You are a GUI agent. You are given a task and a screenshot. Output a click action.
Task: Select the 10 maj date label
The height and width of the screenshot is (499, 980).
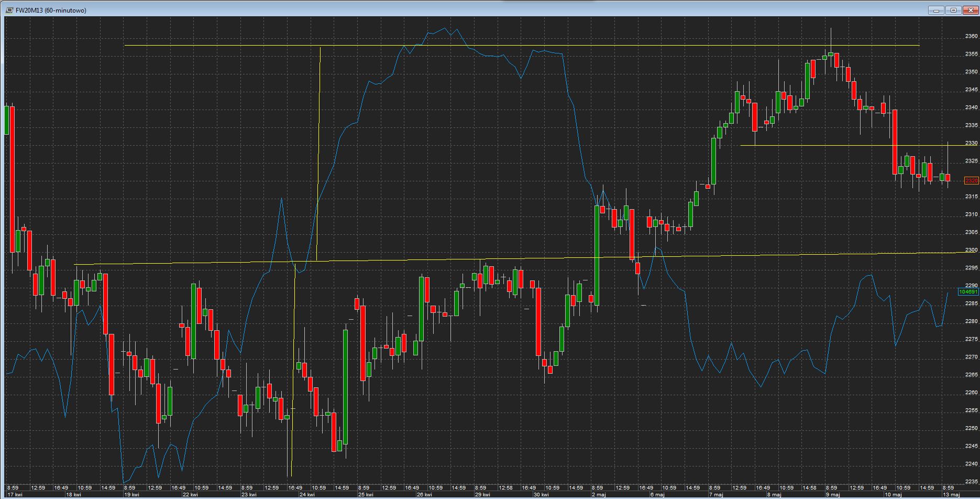click(x=893, y=494)
